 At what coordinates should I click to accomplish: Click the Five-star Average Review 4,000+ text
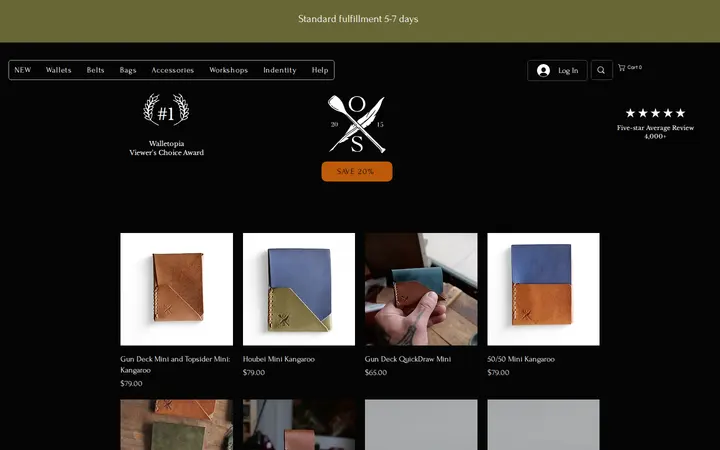[655, 132]
